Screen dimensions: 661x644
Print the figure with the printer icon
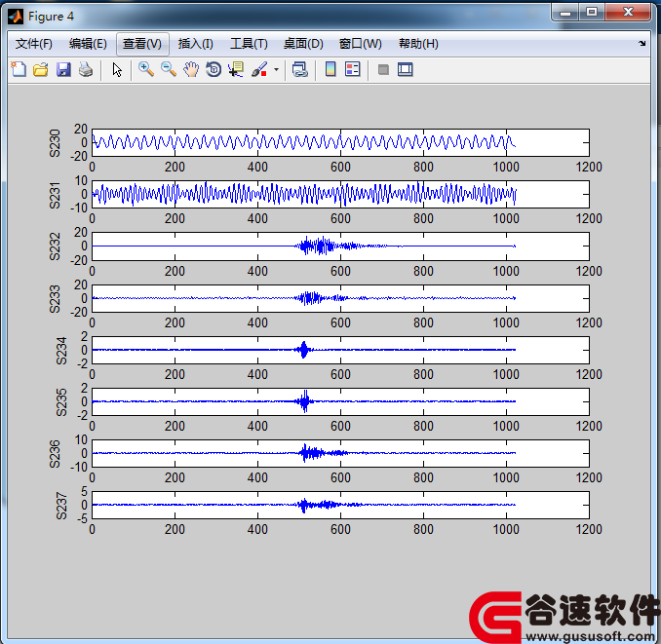point(86,69)
